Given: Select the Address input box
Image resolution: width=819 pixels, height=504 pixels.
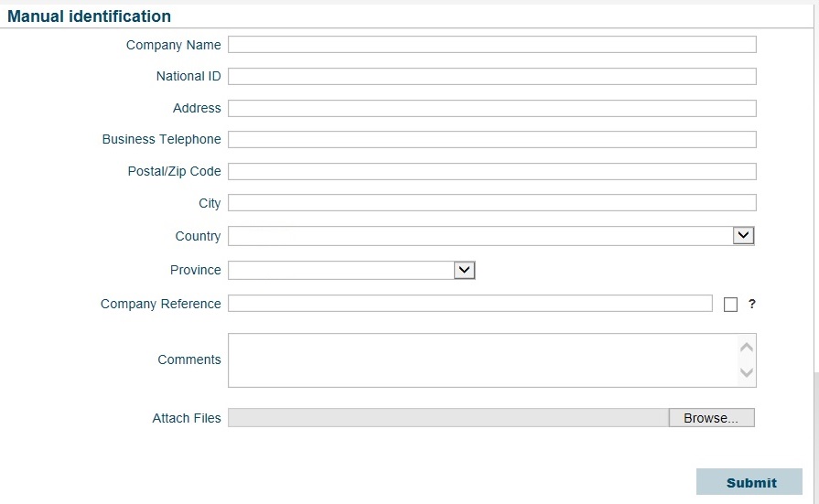Looking at the screenshot, I should point(492,108).
